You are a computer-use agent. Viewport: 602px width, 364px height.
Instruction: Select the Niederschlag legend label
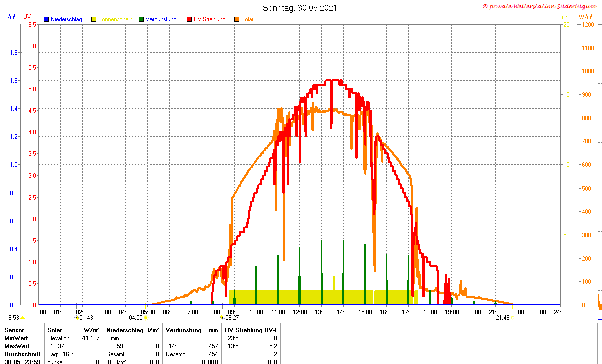pos(66,19)
